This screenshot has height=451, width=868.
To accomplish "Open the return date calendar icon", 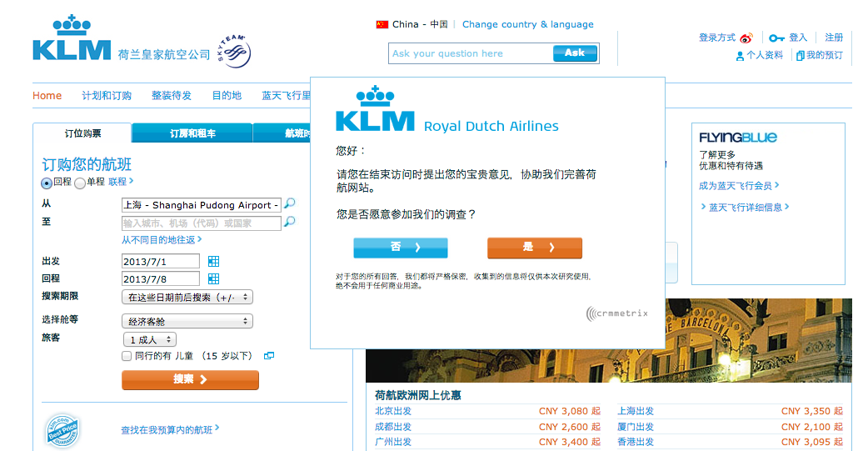I will coord(214,279).
